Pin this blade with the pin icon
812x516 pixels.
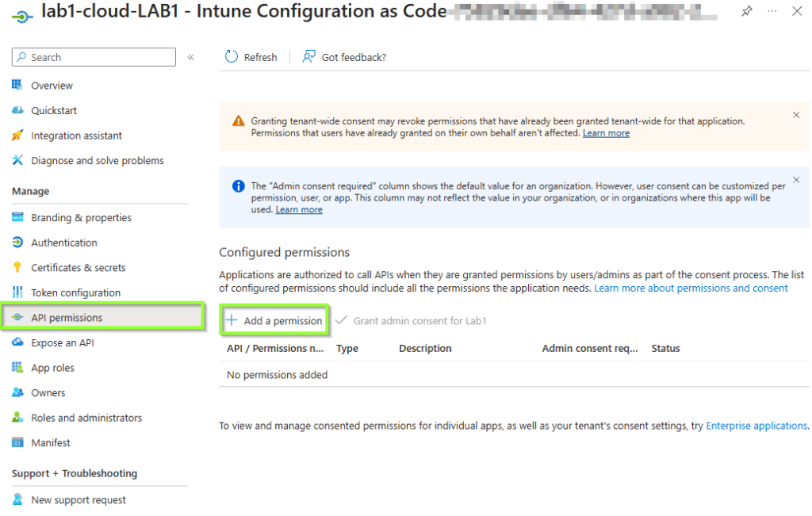coord(747,12)
